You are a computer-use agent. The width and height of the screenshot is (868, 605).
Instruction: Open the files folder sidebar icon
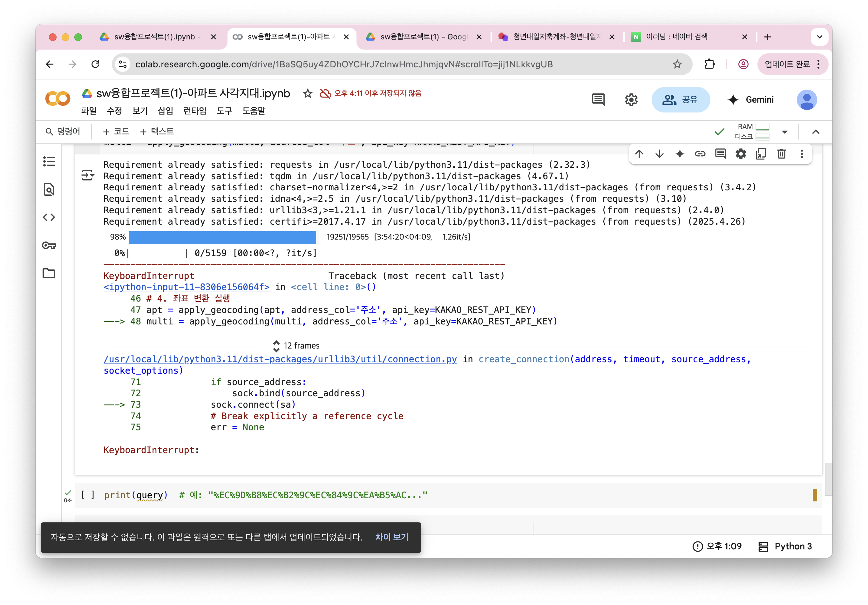(x=49, y=273)
